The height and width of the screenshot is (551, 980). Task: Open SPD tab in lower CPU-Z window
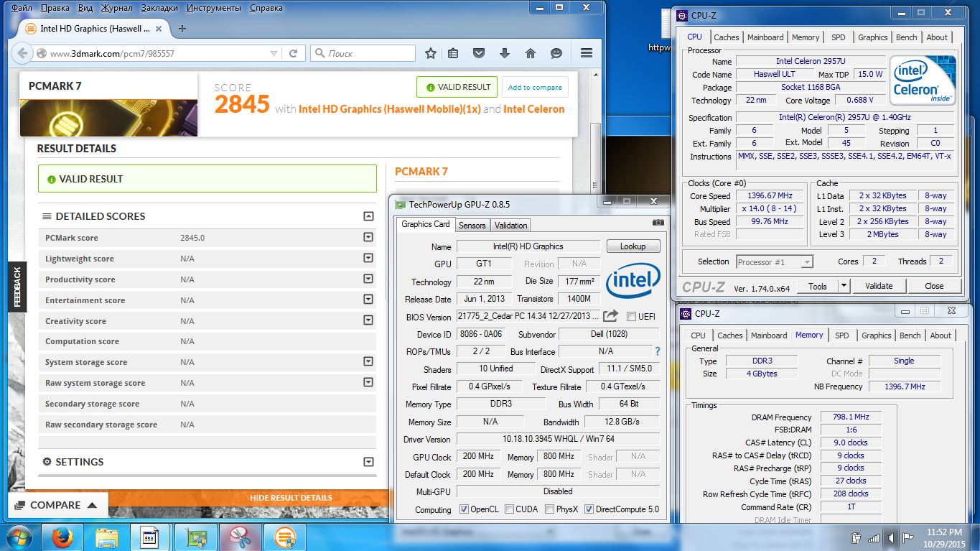pyautogui.click(x=841, y=335)
